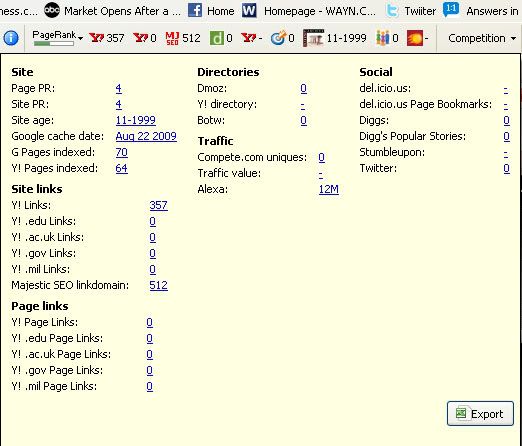Click the Y! directory dash value
Screen dimensions: 522x446
303,105
